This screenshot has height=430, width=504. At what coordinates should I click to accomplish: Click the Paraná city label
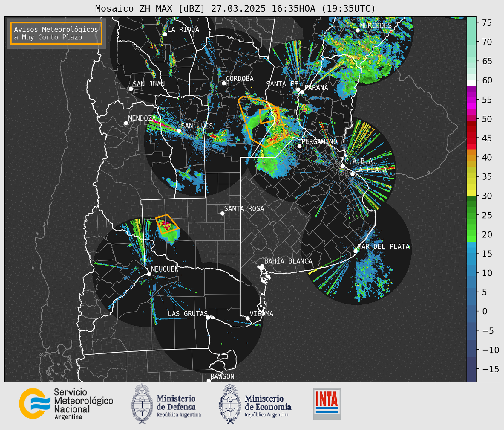(x=316, y=88)
